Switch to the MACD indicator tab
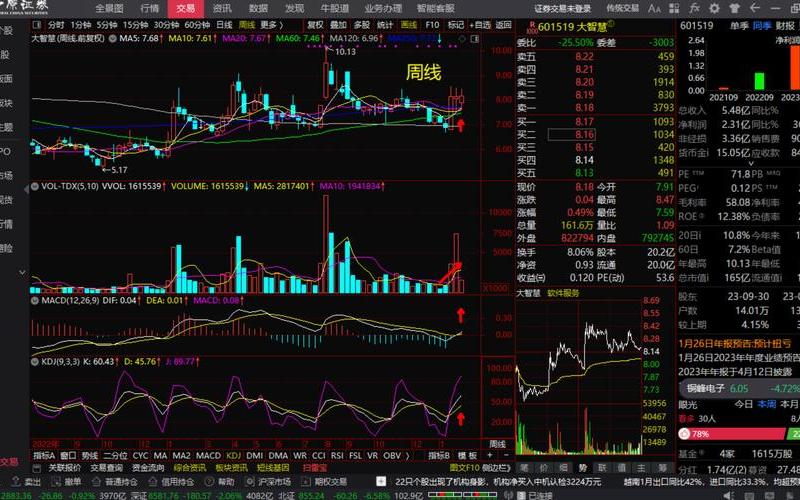This screenshot has height=500, width=800. pyautogui.click(x=208, y=455)
